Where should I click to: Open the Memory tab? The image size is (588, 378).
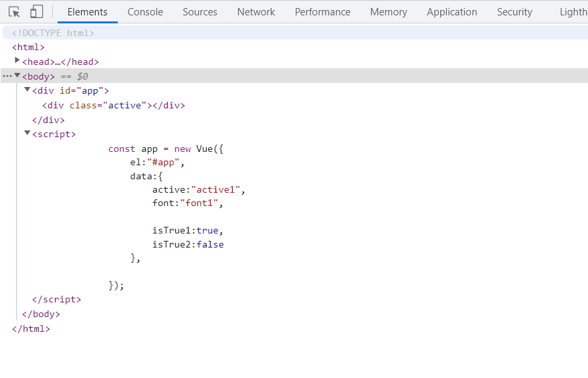click(389, 12)
